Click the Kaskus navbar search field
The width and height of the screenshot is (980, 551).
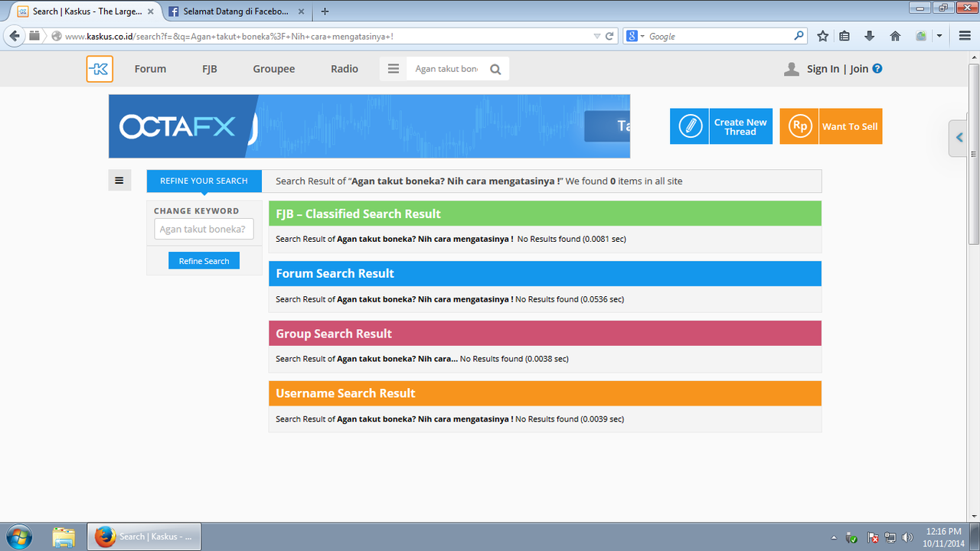pos(447,69)
